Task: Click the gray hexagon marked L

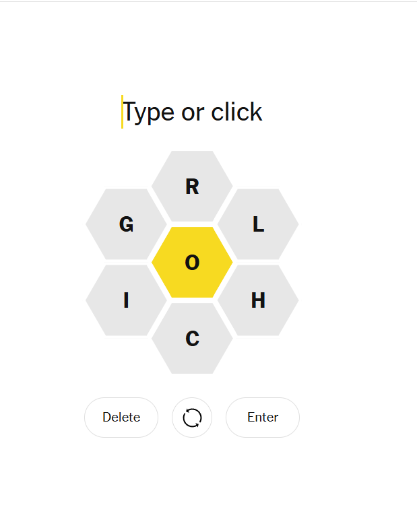Action: [258, 224]
